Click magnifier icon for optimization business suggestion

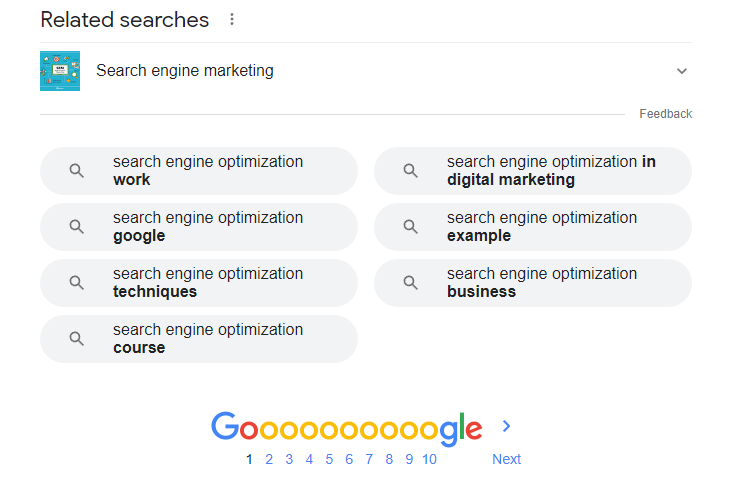410,283
